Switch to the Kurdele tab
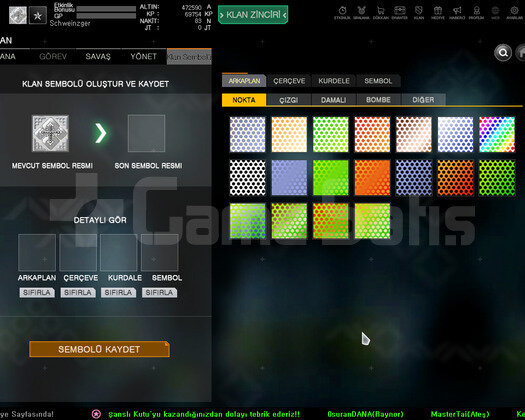 point(334,81)
